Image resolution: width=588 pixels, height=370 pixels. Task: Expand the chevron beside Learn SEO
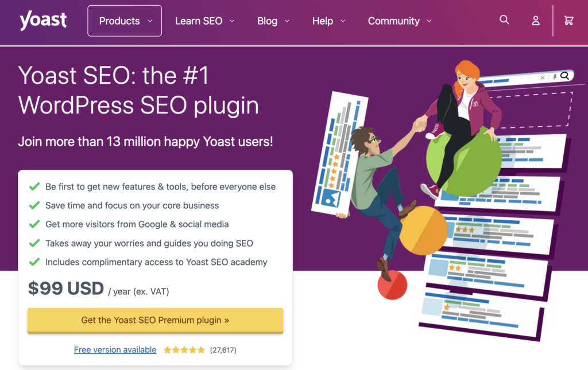[232, 21]
